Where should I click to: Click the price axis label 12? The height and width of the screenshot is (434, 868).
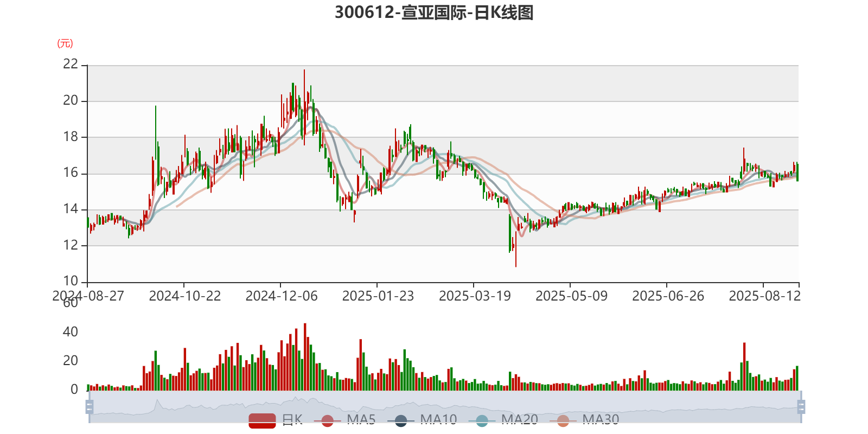71,245
